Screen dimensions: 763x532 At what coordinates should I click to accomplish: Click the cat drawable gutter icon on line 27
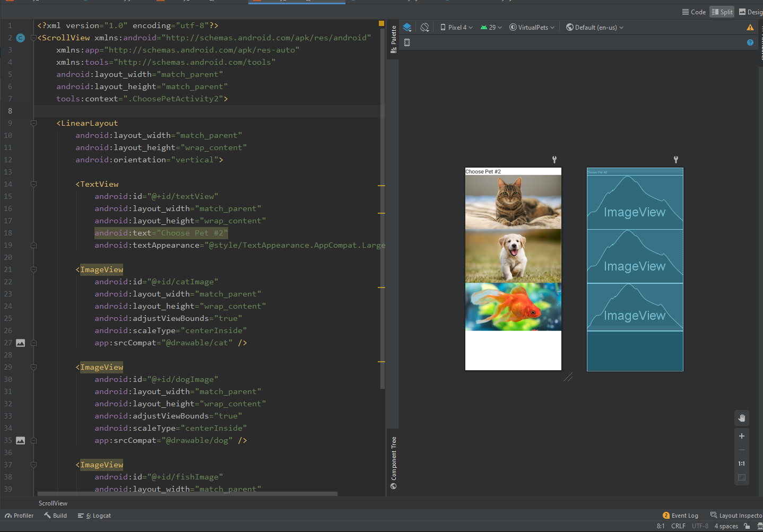pyautogui.click(x=21, y=343)
